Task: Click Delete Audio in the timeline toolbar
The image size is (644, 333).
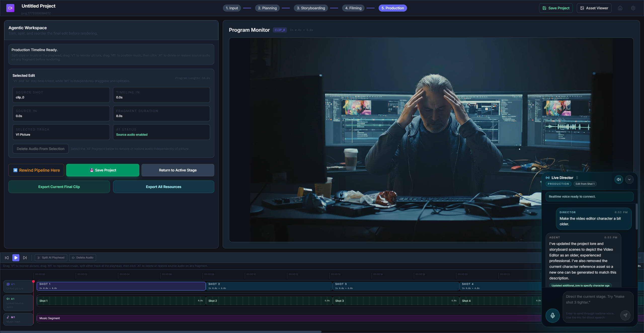Action: pyautogui.click(x=83, y=258)
